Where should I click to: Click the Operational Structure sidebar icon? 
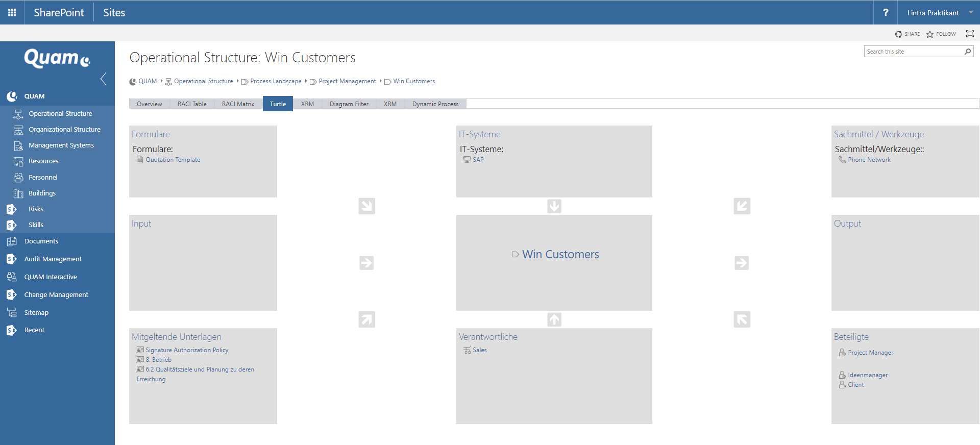point(18,114)
